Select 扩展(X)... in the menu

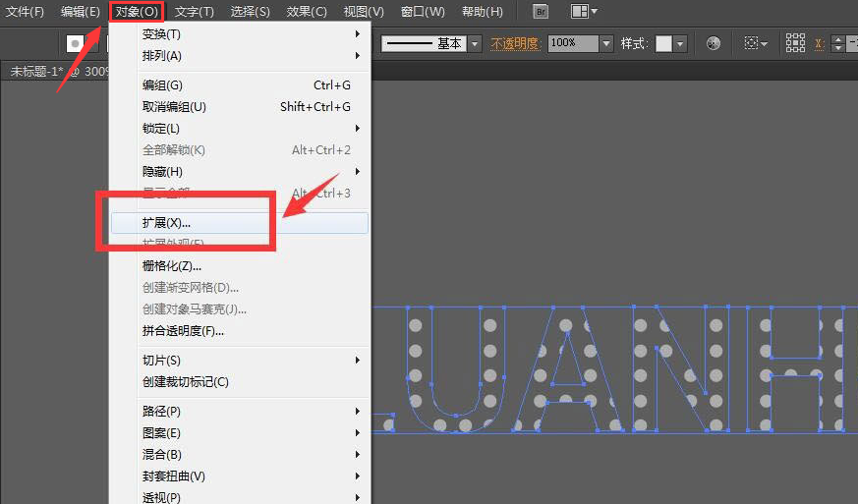240,223
